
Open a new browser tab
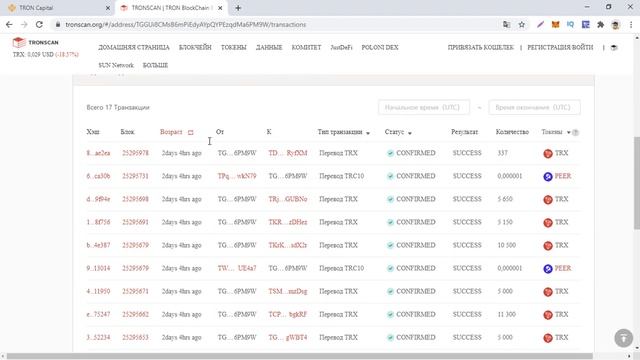(x=238, y=8)
